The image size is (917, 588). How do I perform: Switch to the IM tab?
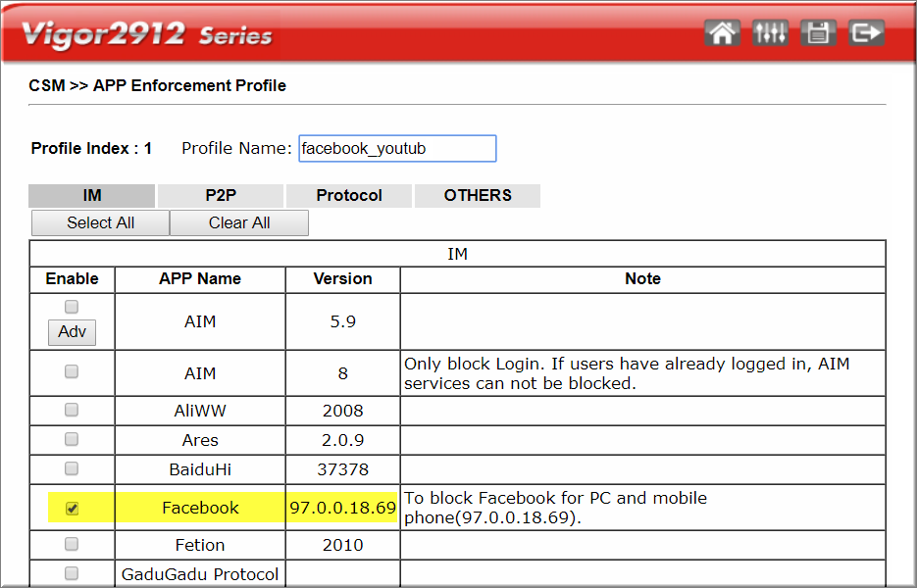(92, 195)
